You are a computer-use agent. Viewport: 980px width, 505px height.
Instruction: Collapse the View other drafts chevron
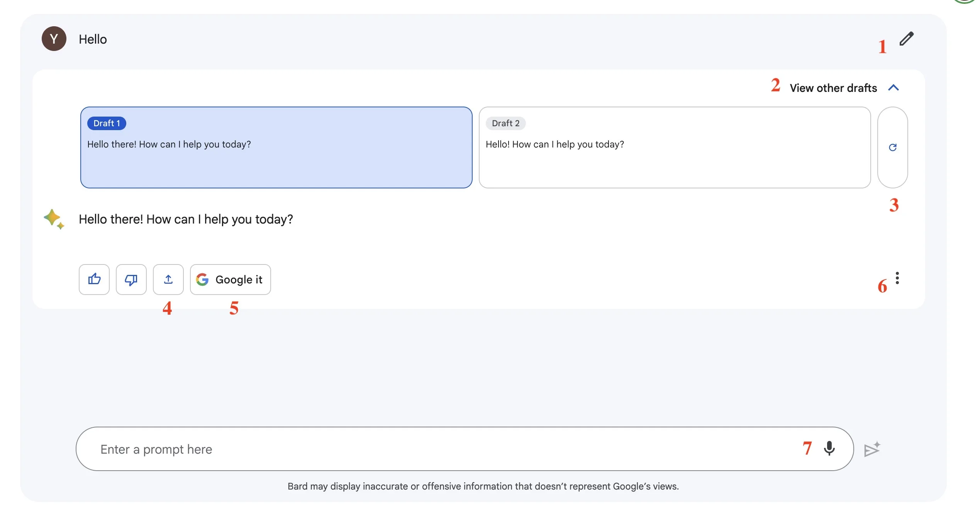[x=893, y=88]
